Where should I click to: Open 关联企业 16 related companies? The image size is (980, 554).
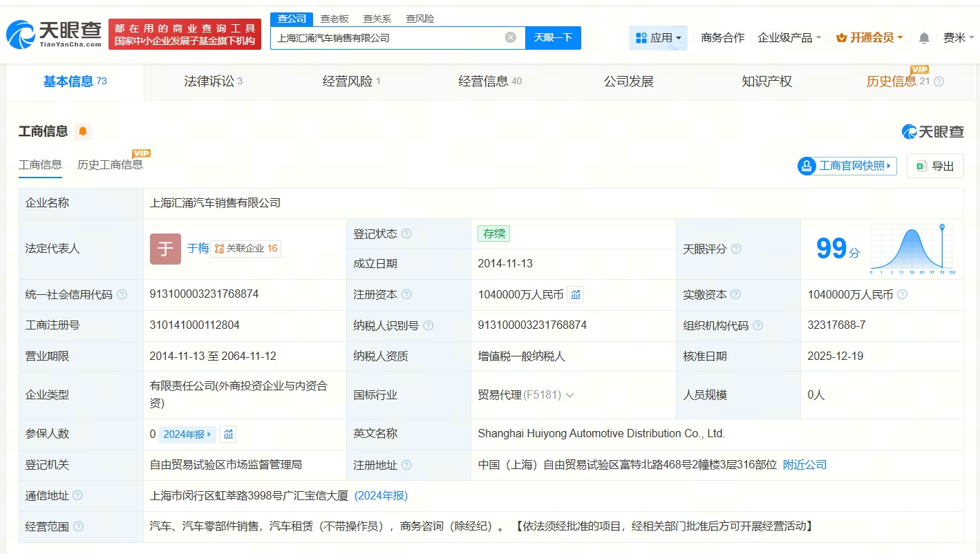pyautogui.click(x=246, y=249)
